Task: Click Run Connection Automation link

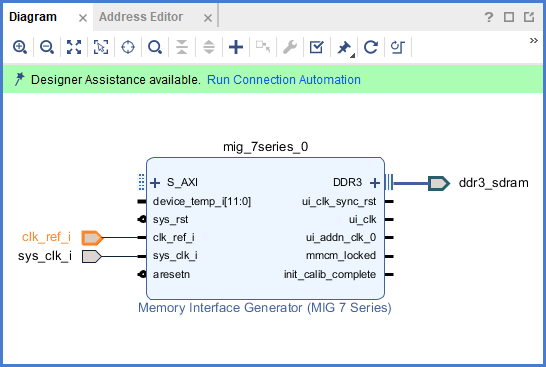Action: (x=284, y=80)
